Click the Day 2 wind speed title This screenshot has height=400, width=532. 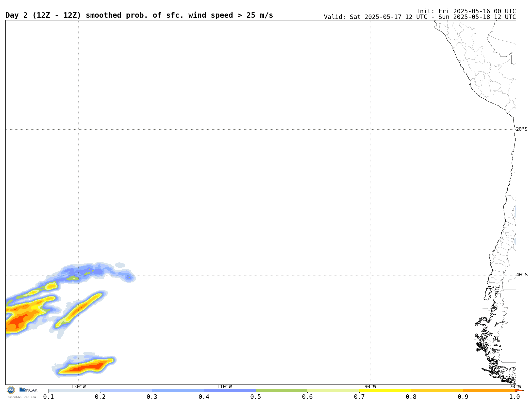139,15
